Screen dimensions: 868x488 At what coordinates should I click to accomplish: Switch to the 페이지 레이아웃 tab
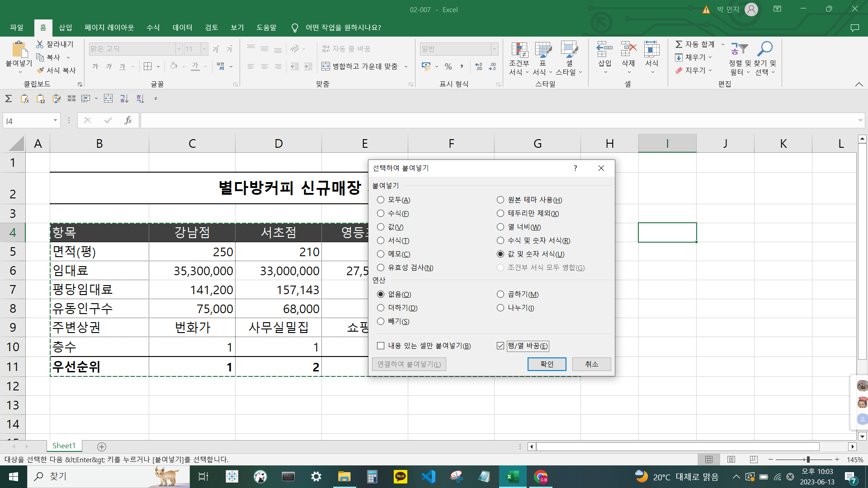click(x=109, y=28)
